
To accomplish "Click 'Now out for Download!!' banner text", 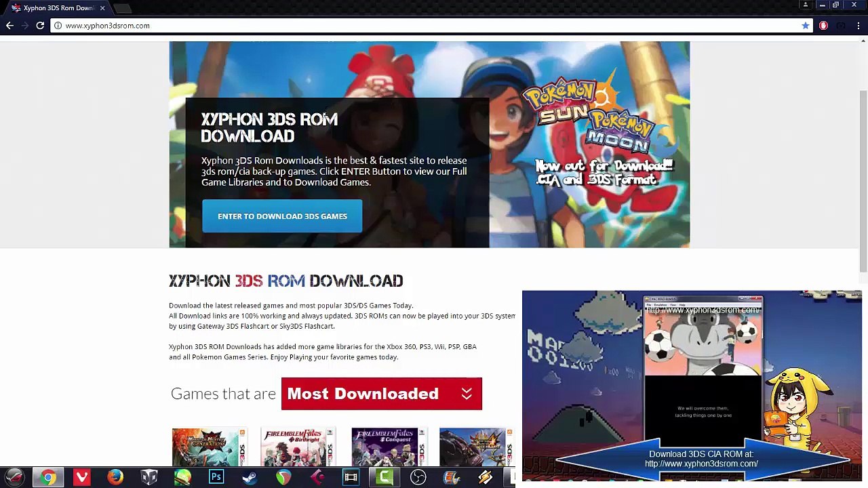I will coord(604,166).
